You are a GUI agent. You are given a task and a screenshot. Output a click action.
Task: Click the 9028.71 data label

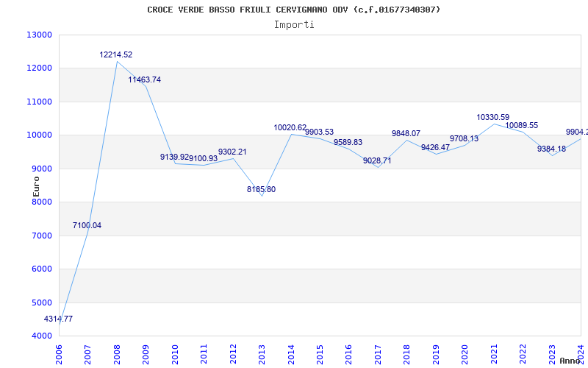point(377,160)
